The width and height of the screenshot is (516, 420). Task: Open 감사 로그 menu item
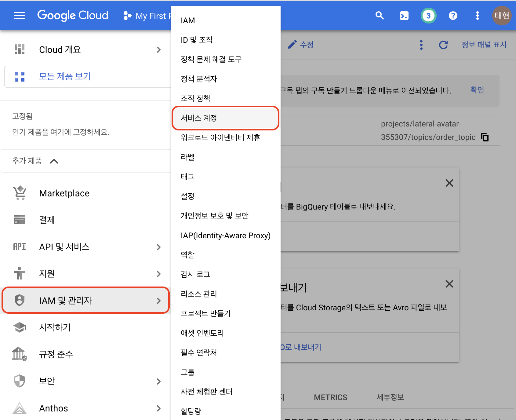(226, 274)
